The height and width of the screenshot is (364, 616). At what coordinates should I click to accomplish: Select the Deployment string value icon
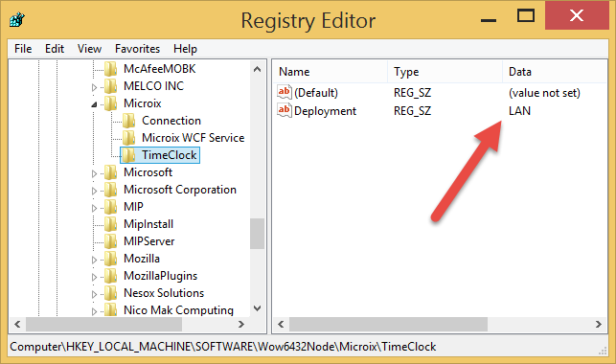[284, 110]
